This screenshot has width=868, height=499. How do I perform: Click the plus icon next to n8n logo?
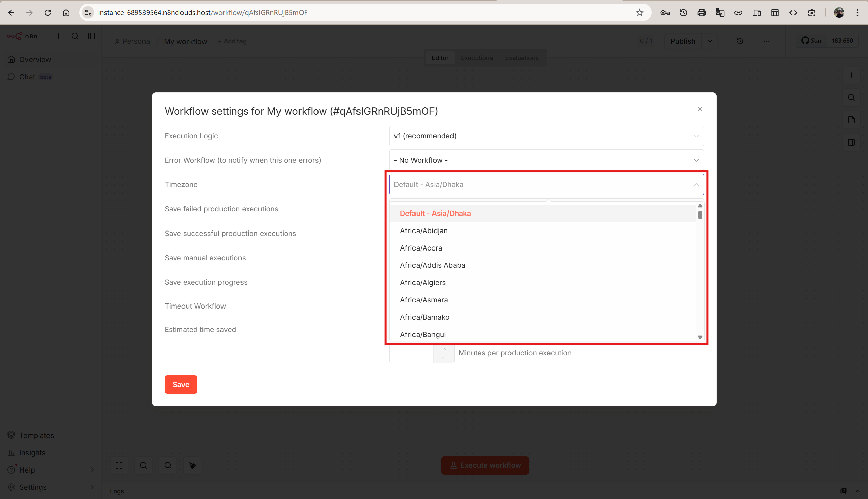pos(59,36)
